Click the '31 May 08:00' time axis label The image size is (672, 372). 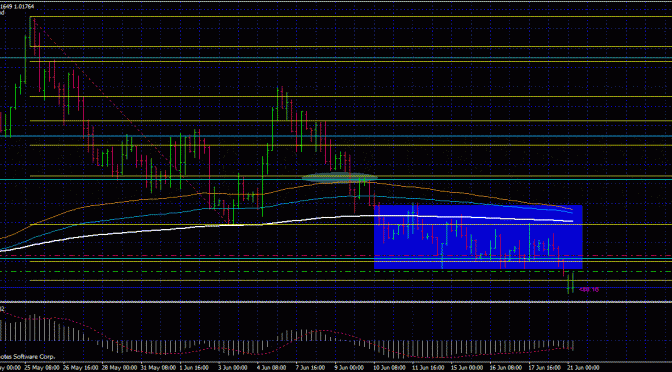pos(158,368)
